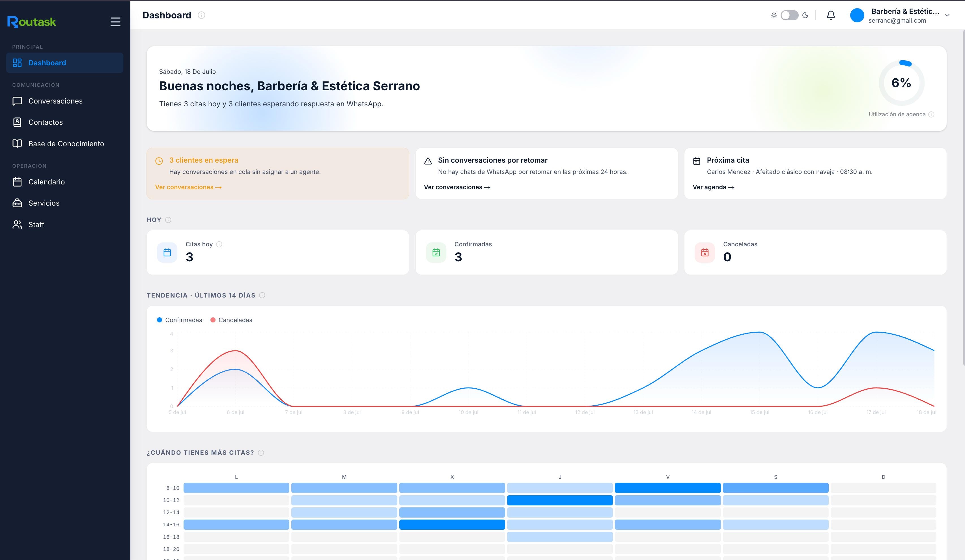
Task: Navigate to Calendario
Action: tap(65, 182)
